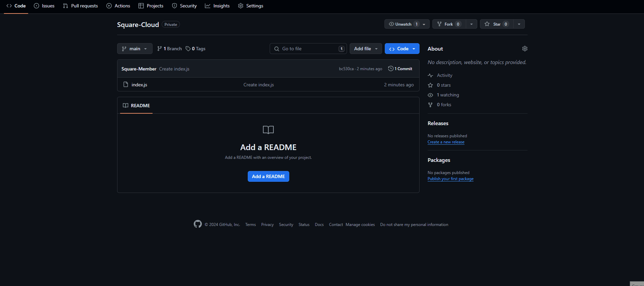
Task: Open the blue Code clone dropdown
Action: (402, 49)
